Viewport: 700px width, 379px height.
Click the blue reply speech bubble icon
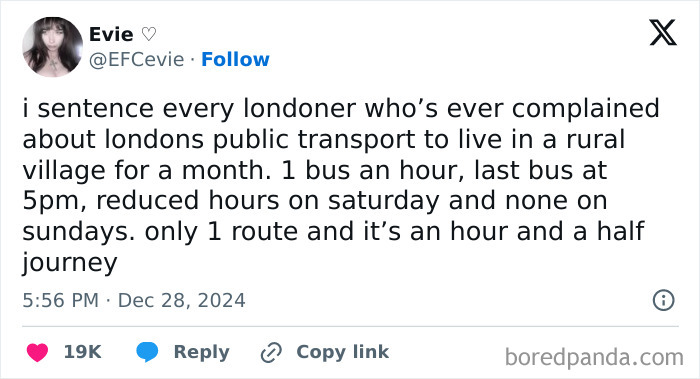pyautogui.click(x=147, y=352)
